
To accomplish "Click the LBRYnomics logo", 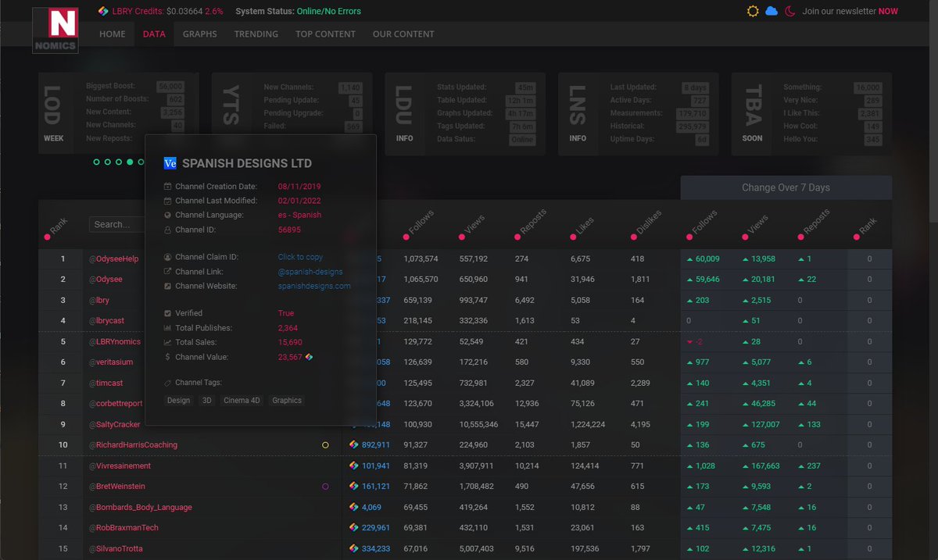I will pyautogui.click(x=55, y=32).
